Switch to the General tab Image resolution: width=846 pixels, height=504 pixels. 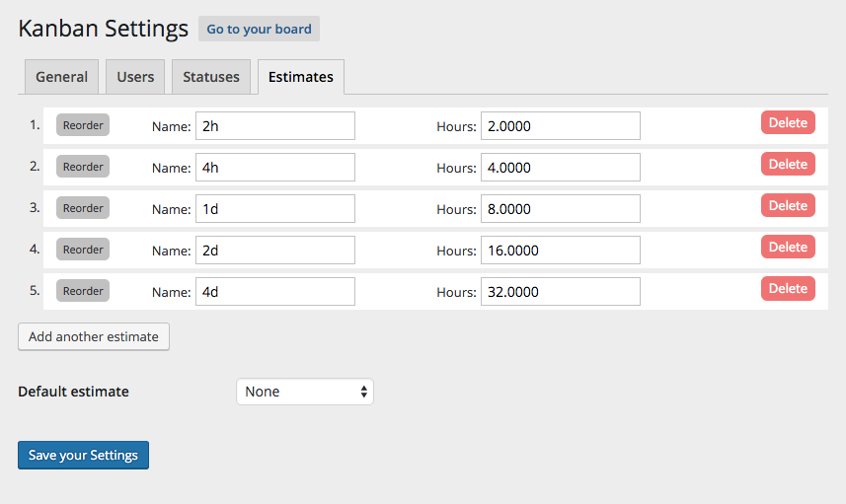click(61, 77)
